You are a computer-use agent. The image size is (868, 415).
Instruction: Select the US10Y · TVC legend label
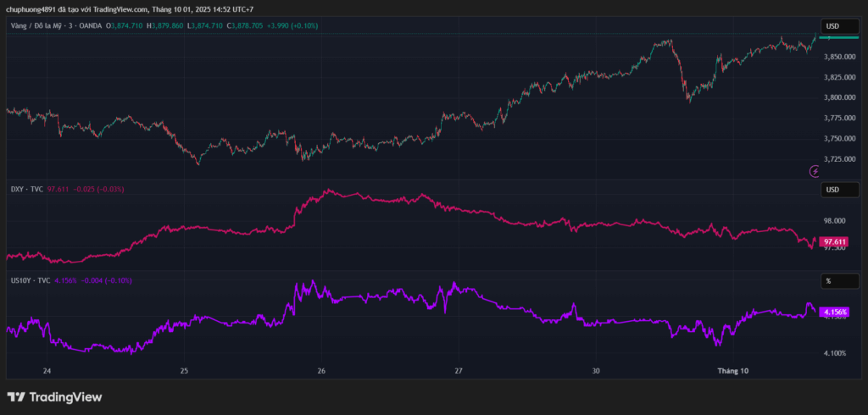31,280
